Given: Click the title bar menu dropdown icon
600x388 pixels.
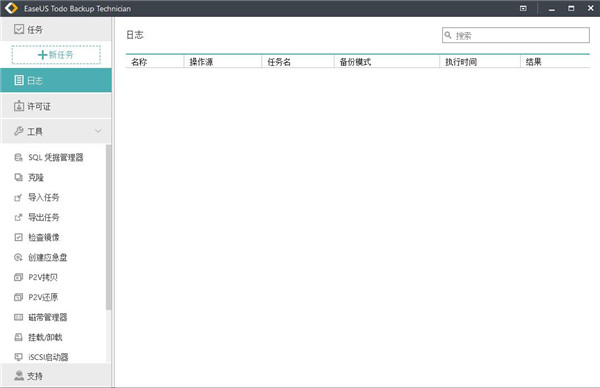Looking at the screenshot, I should point(523,8).
